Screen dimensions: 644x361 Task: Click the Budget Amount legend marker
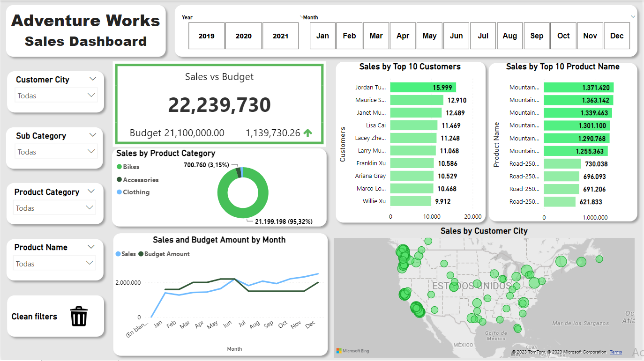(140, 254)
